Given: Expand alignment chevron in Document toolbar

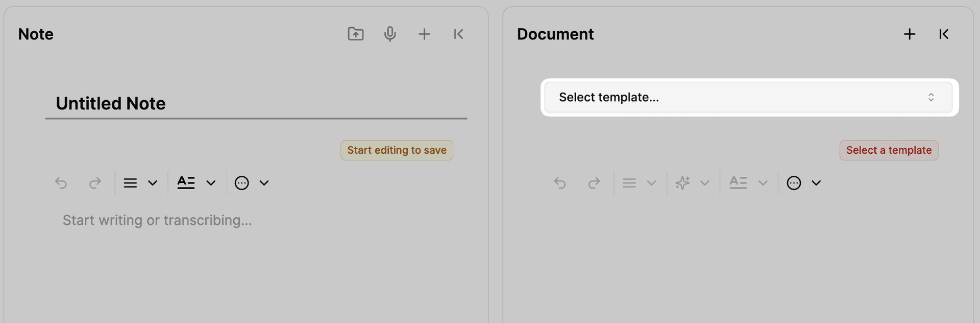Looking at the screenshot, I should 652,183.
